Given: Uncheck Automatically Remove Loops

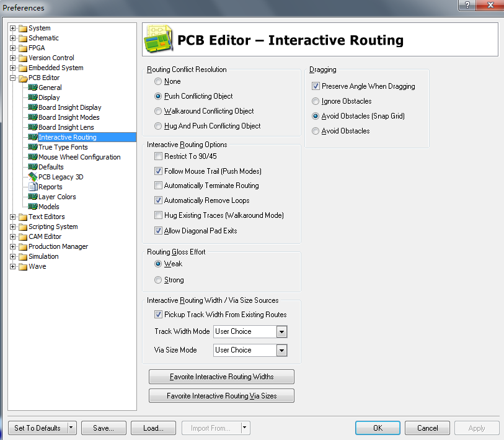Looking at the screenshot, I should [159, 200].
